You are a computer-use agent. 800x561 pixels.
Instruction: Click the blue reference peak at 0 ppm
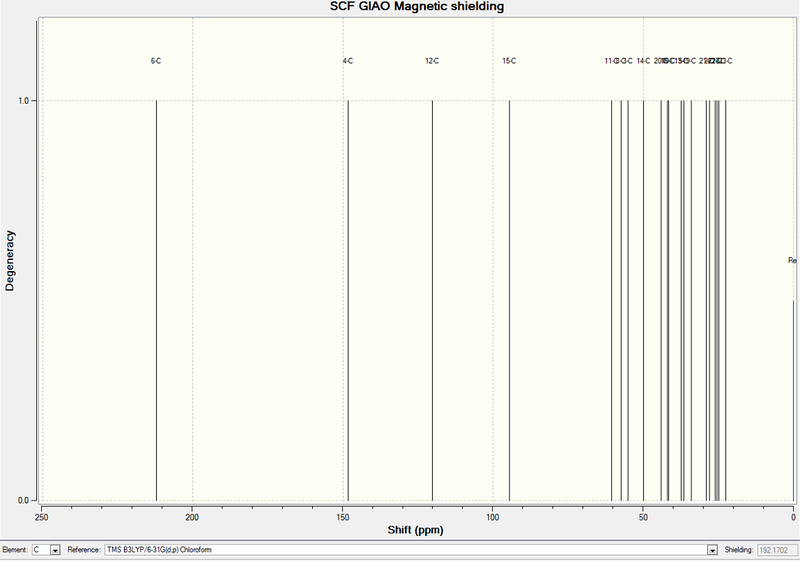point(793,400)
